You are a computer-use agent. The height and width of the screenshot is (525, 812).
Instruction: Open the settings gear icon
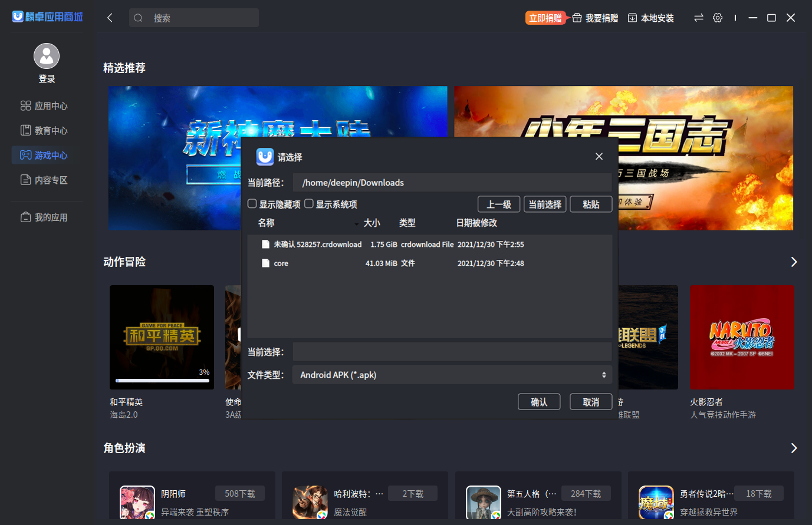(x=717, y=18)
